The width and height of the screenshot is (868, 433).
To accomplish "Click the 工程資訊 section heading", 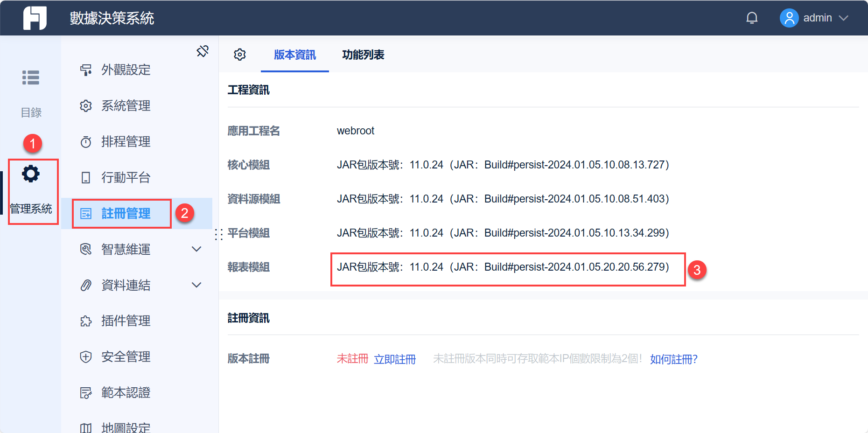I will [249, 90].
